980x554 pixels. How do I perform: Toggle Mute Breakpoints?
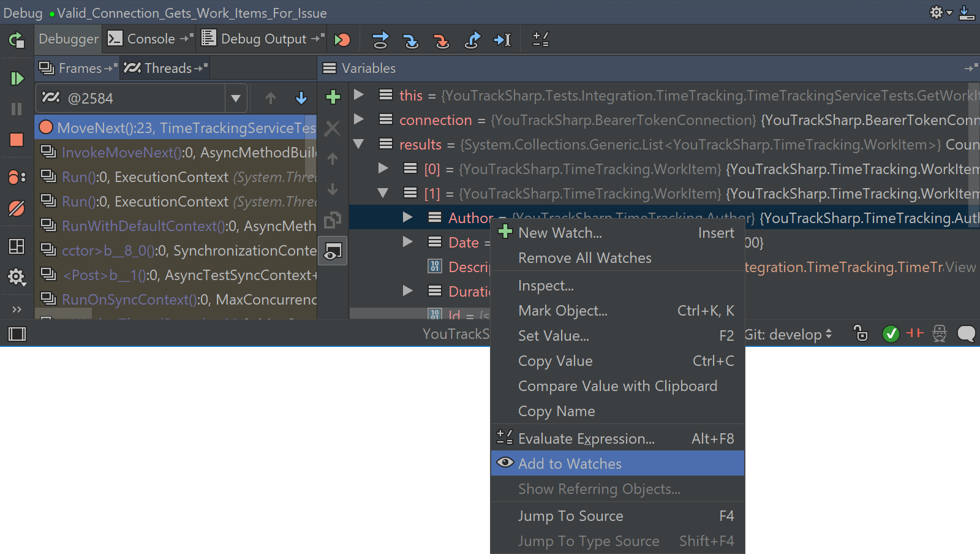(17, 208)
